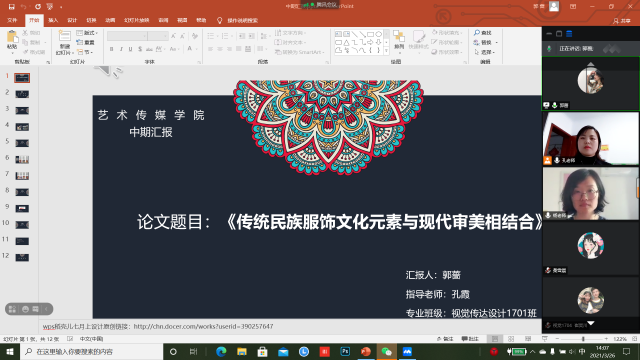This screenshot has height=360, width=640.
Task: Open the font name combo box
Action: click(x=127, y=36)
